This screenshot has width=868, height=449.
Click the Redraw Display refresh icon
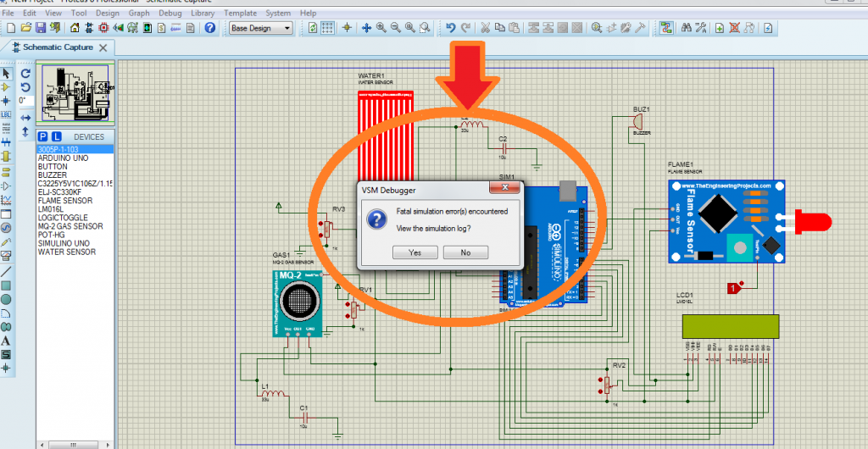click(x=313, y=28)
